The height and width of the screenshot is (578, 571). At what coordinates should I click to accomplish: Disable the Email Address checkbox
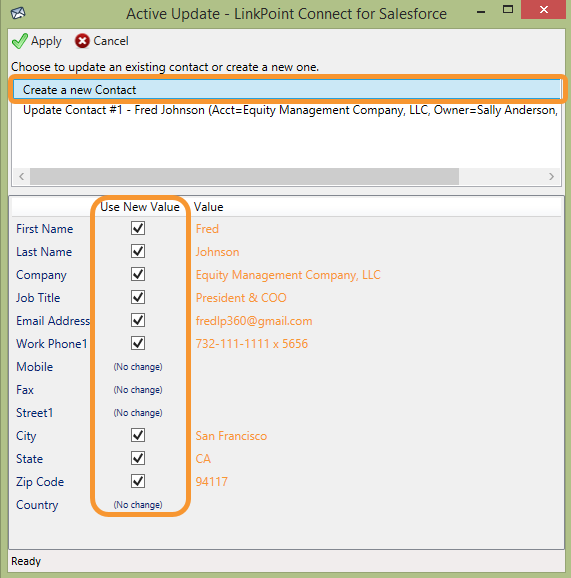(x=138, y=320)
